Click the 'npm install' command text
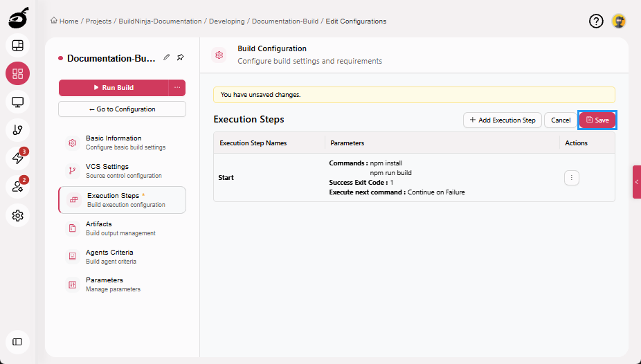 386,163
